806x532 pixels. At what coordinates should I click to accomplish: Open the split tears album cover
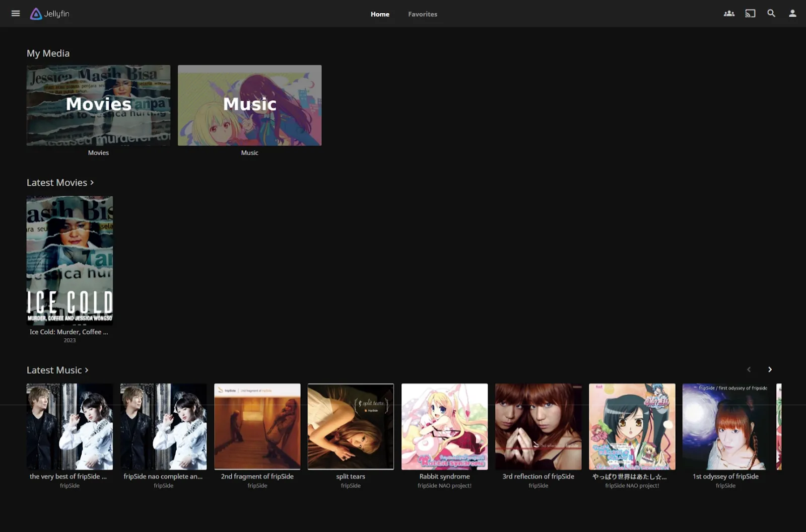tap(351, 427)
